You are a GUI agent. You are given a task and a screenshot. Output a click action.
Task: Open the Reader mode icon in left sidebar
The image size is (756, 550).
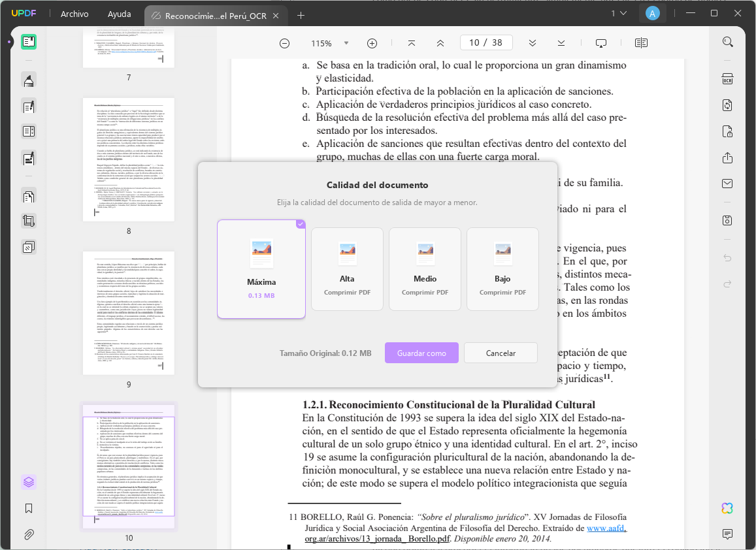tap(29, 41)
